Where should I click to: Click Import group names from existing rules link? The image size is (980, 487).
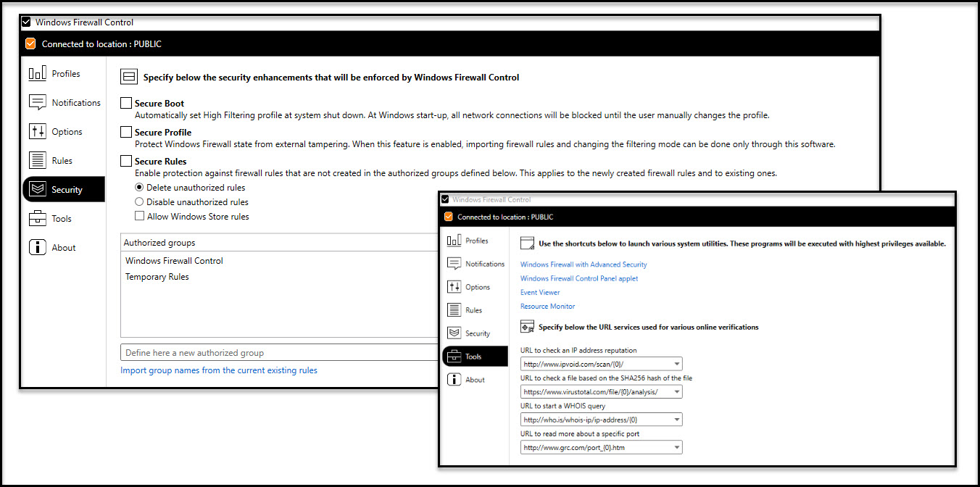219,370
